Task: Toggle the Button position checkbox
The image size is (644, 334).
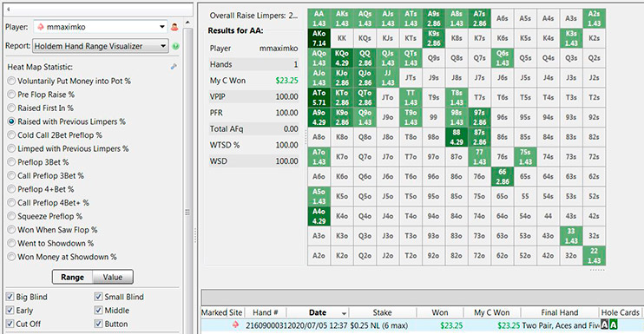Action: pos(98,324)
